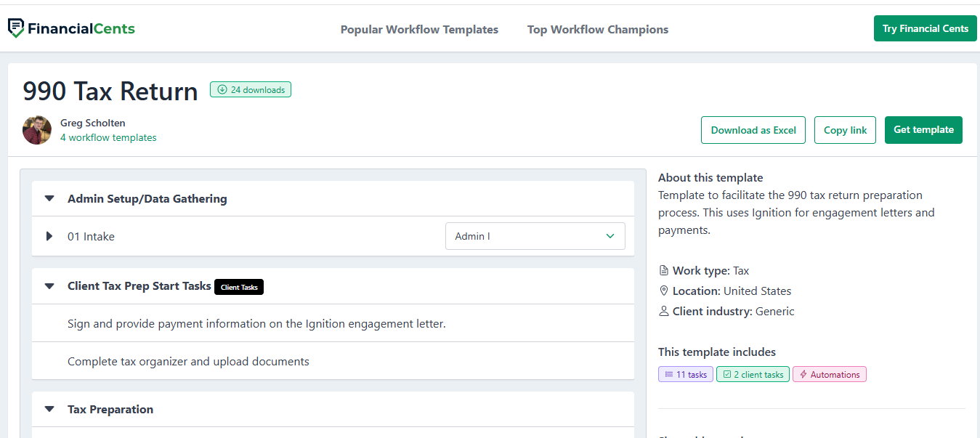
Task: Open Popular Workflow Templates in navigation
Action: [419, 30]
